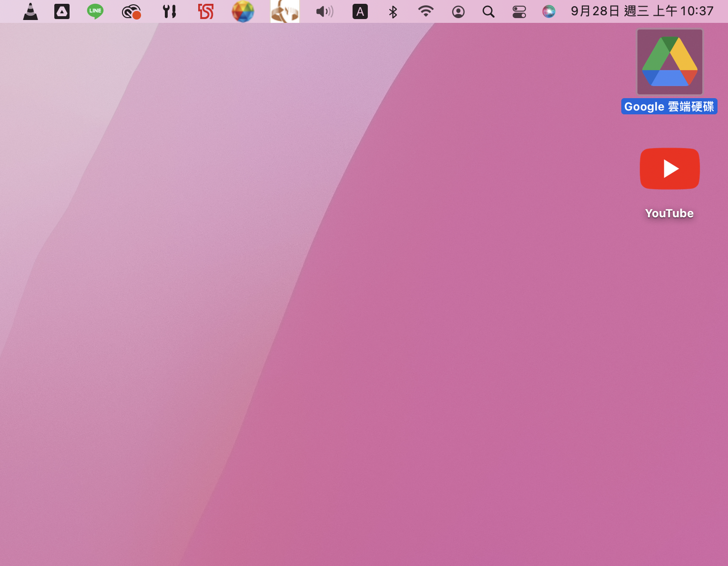Click the Google 雲端硬碟 label text

[669, 107]
